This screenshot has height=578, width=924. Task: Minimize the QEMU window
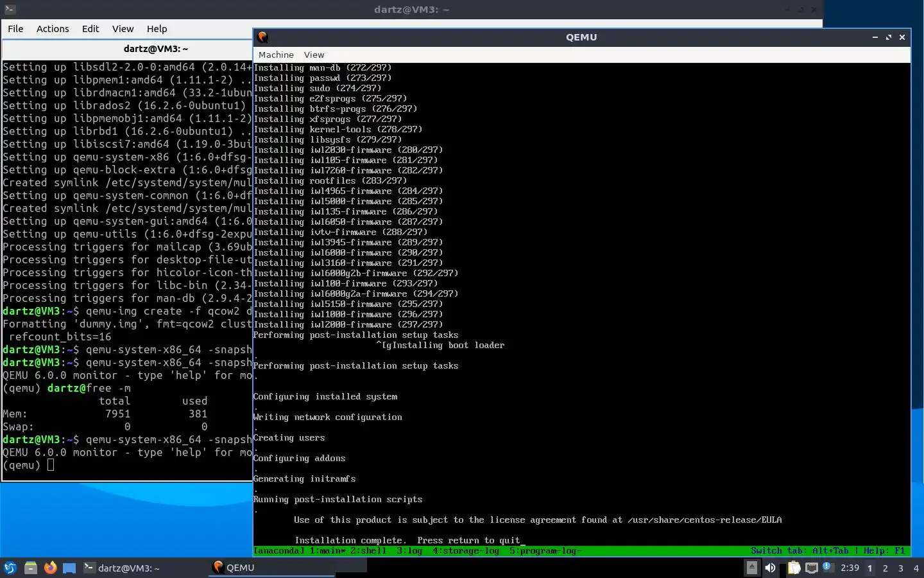click(875, 37)
